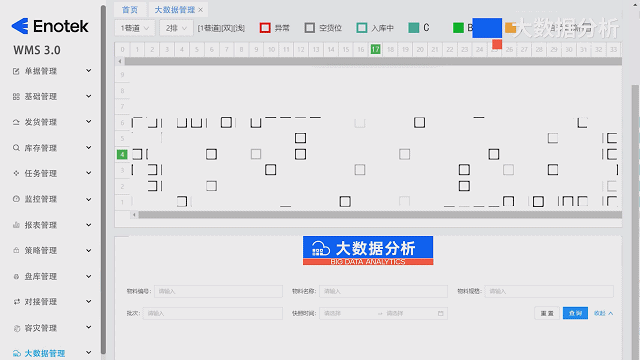The height and width of the screenshot is (360, 640).
Task: Expand the 报表管理 menu chevron
Action: click(x=89, y=225)
